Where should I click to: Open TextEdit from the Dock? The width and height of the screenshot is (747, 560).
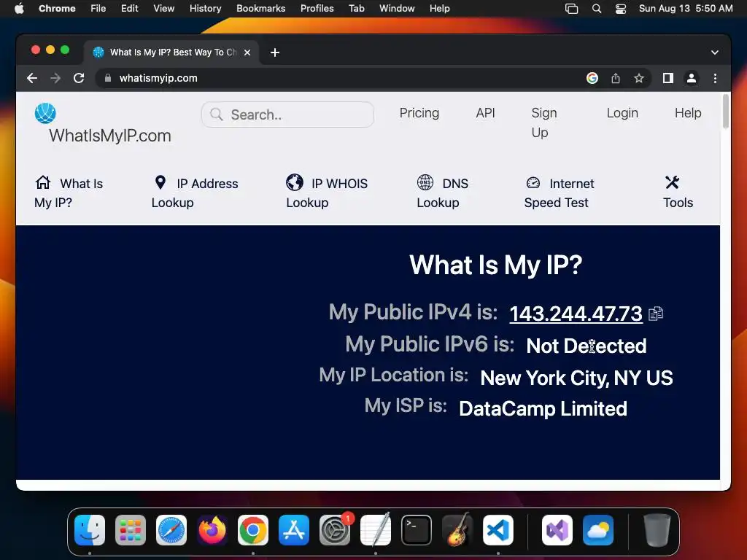pos(376,530)
